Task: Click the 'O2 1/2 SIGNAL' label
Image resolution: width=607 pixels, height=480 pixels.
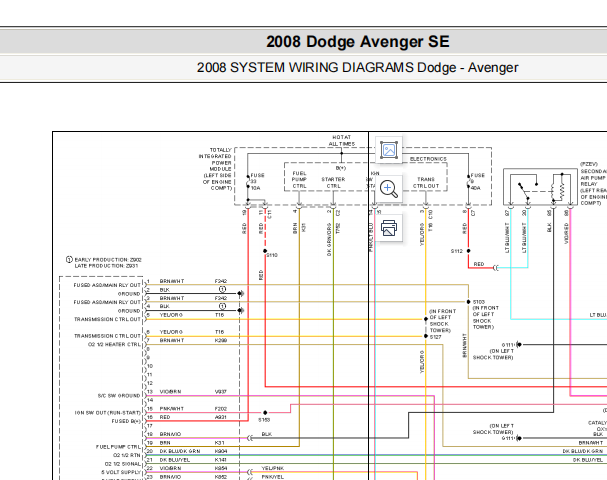Action: (x=123, y=464)
